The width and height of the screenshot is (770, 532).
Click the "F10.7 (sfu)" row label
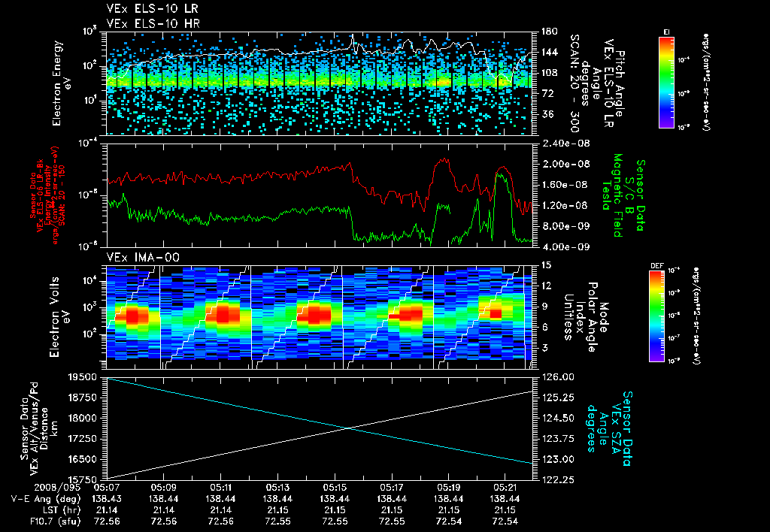54,521
